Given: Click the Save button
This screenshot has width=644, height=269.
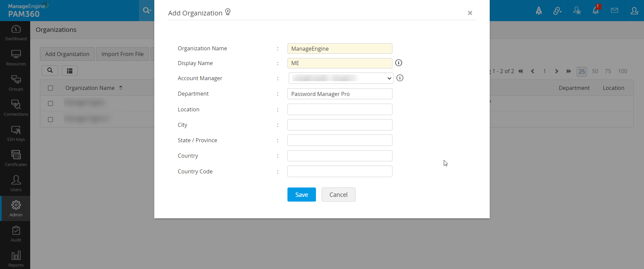Looking at the screenshot, I should click(x=302, y=195).
